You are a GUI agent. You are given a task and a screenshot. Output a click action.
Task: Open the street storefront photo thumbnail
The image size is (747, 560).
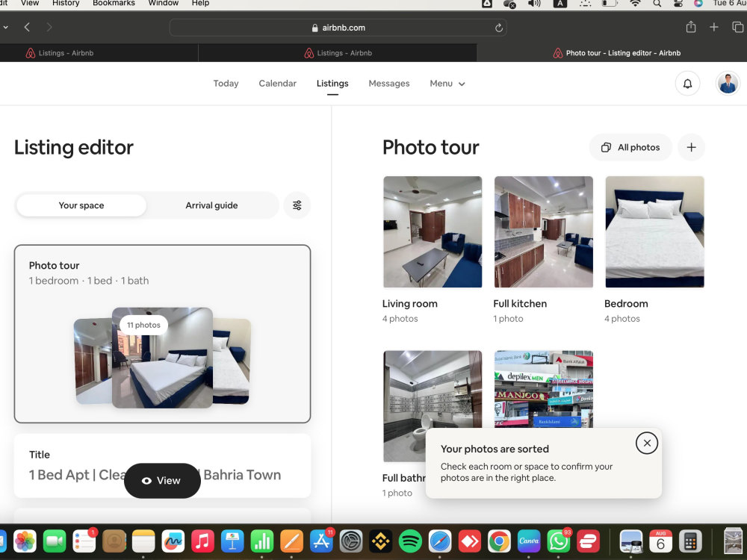(544, 389)
